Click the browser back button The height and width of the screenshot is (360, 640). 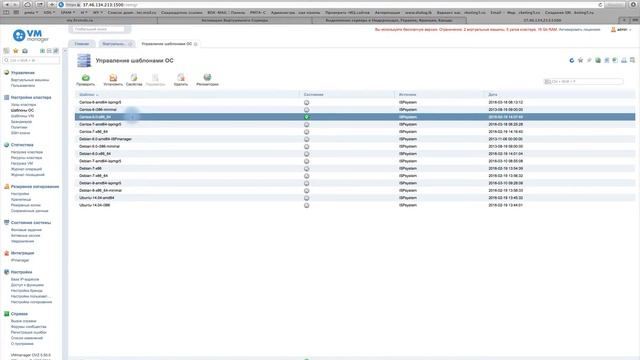click(7, 4)
